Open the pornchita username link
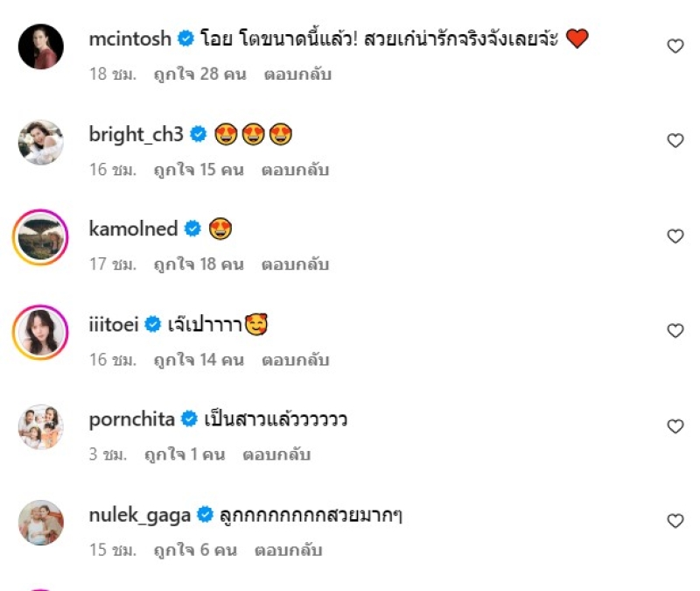This screenshot has height=591, width=700. click(131, 419)
